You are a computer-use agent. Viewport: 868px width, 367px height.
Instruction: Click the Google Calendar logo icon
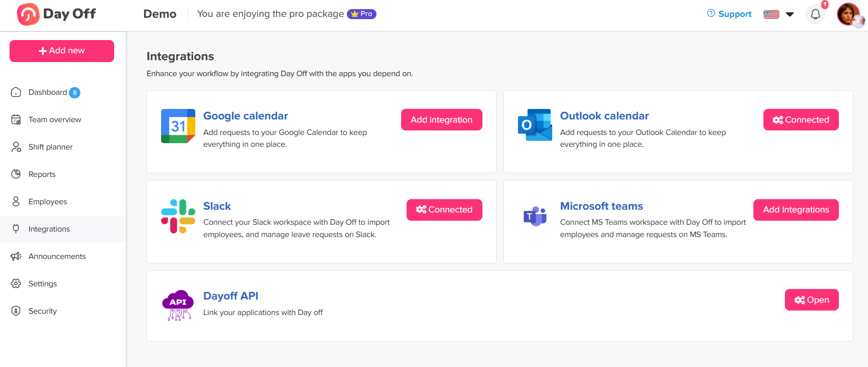click(178, 126)
